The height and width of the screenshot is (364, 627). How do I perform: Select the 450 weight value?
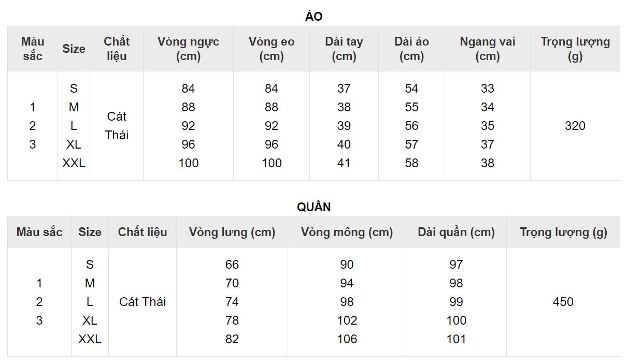pyautogui.click(x=563, y=302)
